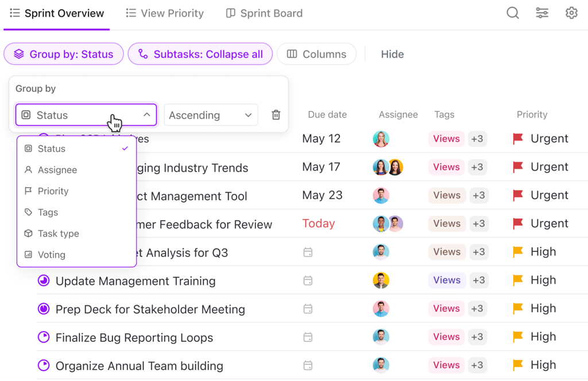Open the Ascending sort order dropdown
588x381 pixels.
[211, 115]
